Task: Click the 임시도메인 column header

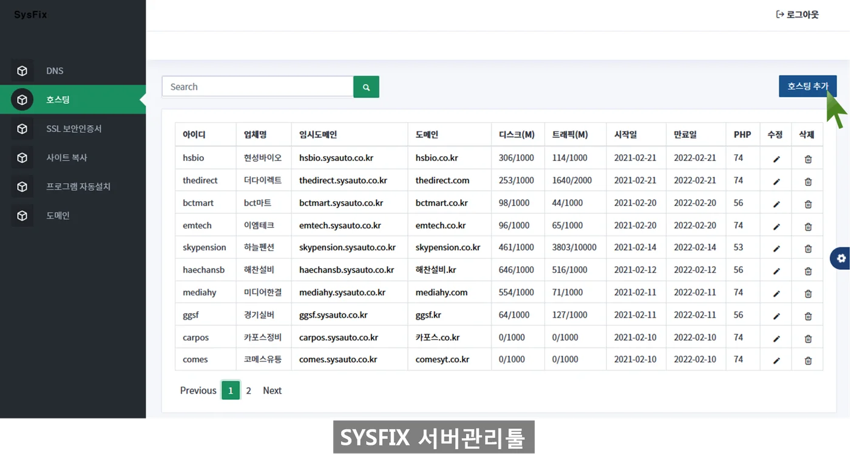Action: point(318,135)
